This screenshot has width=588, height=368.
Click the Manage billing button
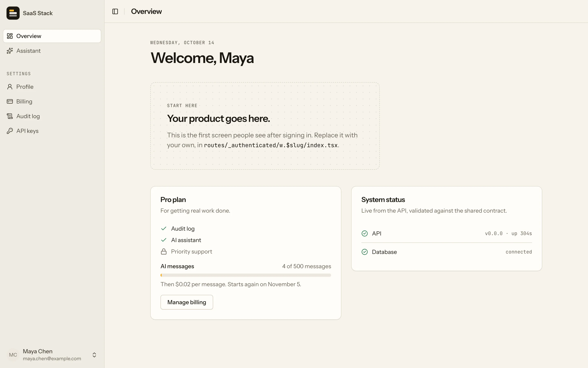pyautogui.click(x=187, y=302)
